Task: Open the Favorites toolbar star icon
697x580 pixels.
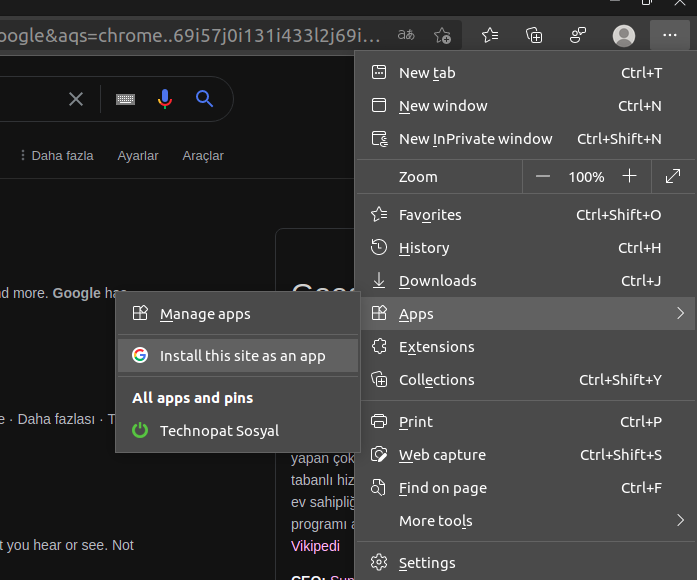Action: (x=490, y=35)
